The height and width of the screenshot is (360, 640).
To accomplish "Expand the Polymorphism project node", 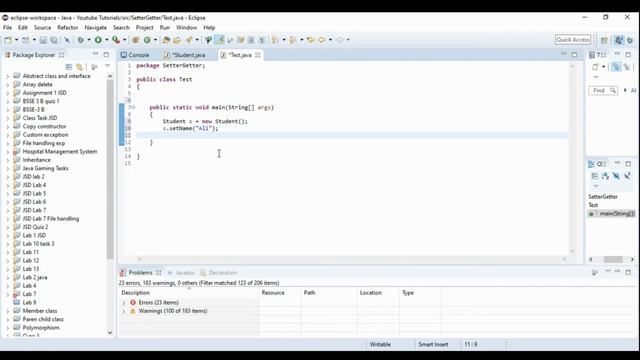I will (x=7, y=328).
